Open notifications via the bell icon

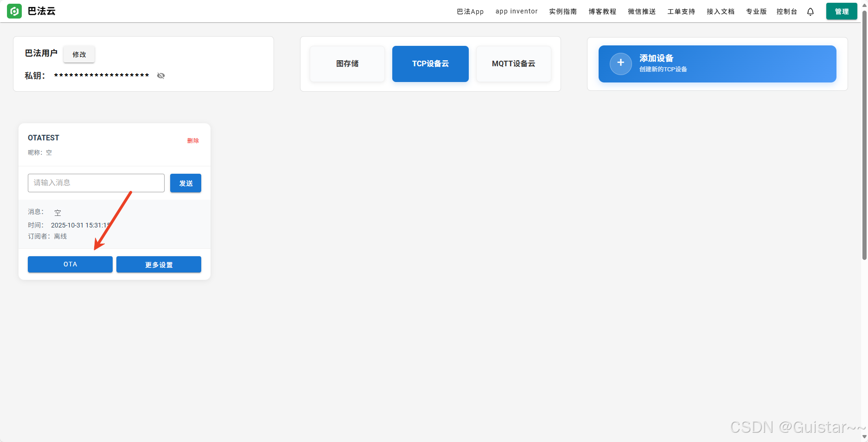click(x=811, y=12)
